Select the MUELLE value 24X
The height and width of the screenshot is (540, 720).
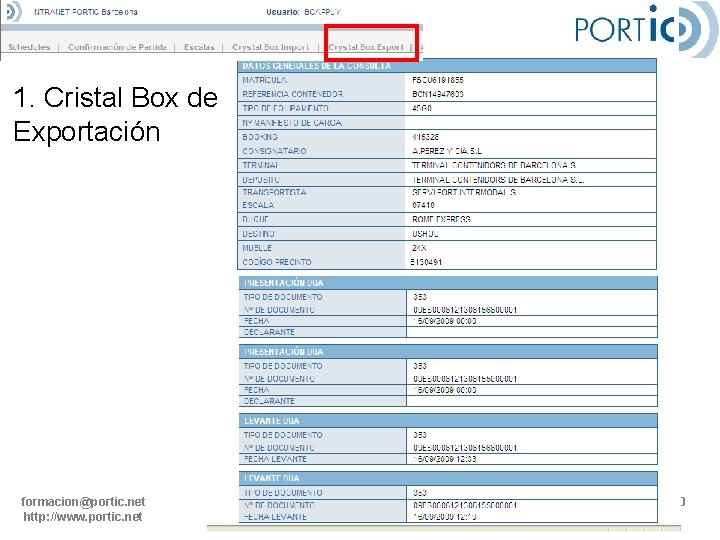coord(419,248)
